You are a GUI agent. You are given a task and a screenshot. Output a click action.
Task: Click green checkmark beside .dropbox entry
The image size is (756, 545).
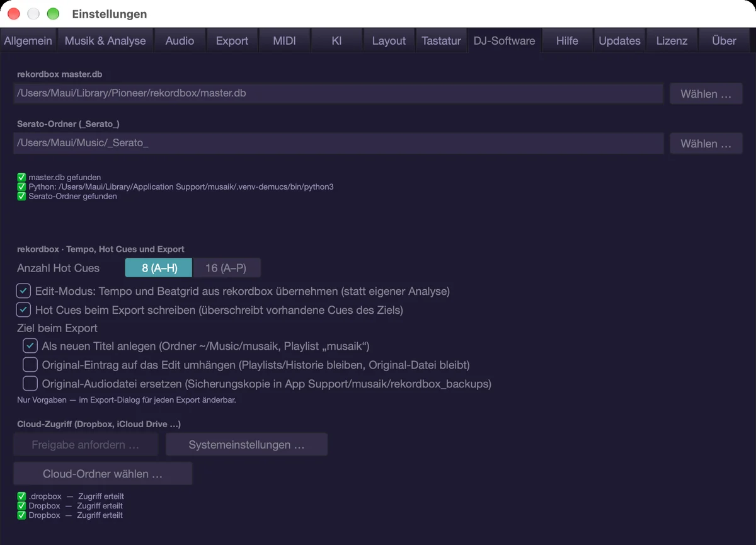pos(21,496)
